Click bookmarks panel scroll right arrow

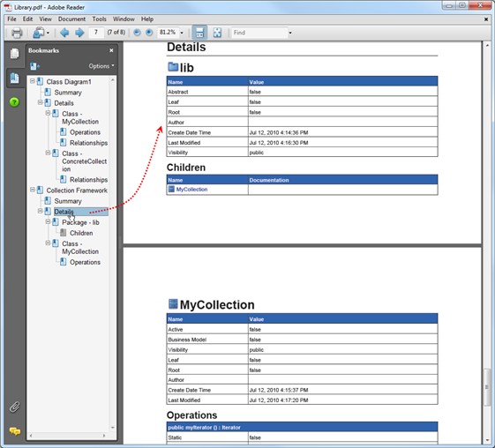point(104,436)
